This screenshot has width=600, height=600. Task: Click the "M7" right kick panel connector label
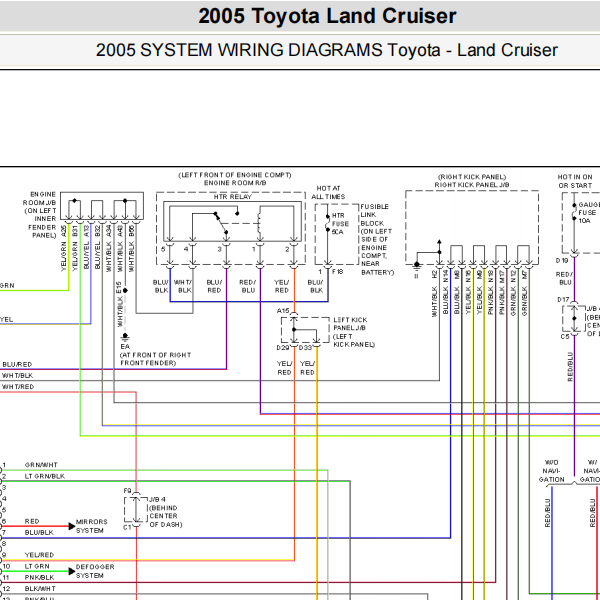(x=525, y=274)
